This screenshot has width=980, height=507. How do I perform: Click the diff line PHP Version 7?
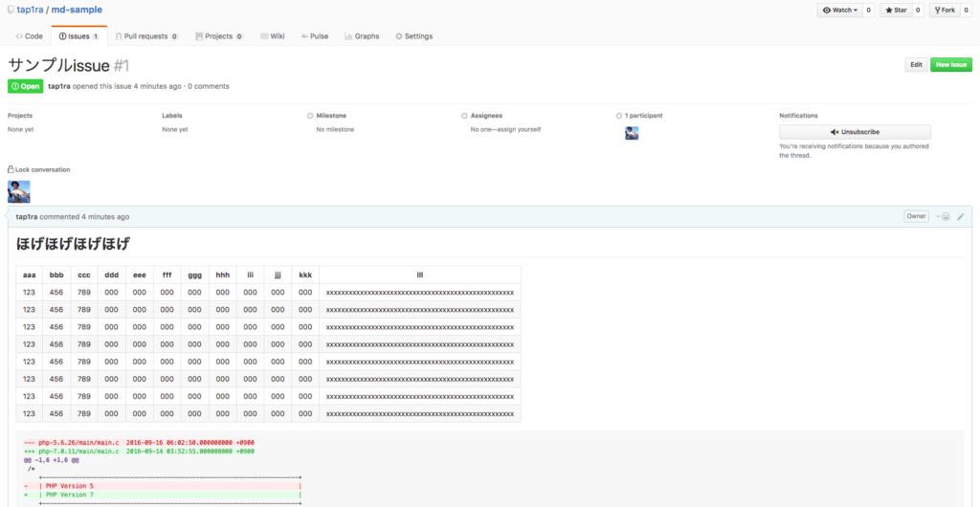[x=163, y=495]
